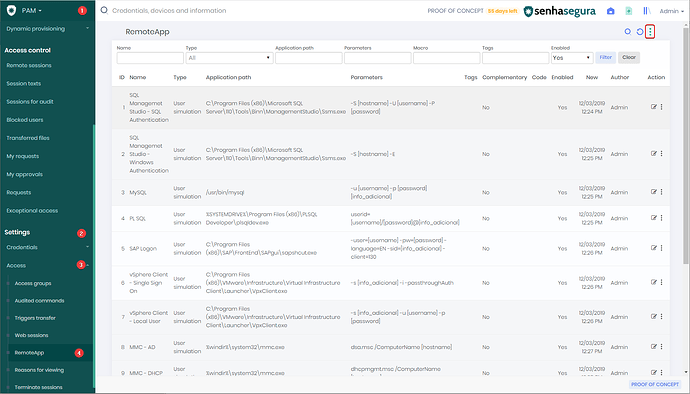This screenshot has width=690, height=394.
Task: Click the blue home icon in header
Action: (x=610, y=11)
